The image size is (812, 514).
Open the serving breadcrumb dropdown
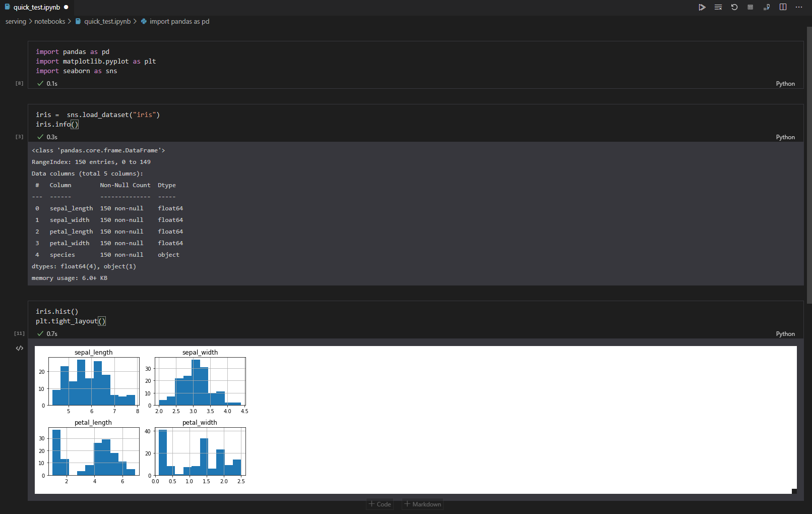pyautogui.click(x=16, y=21)
